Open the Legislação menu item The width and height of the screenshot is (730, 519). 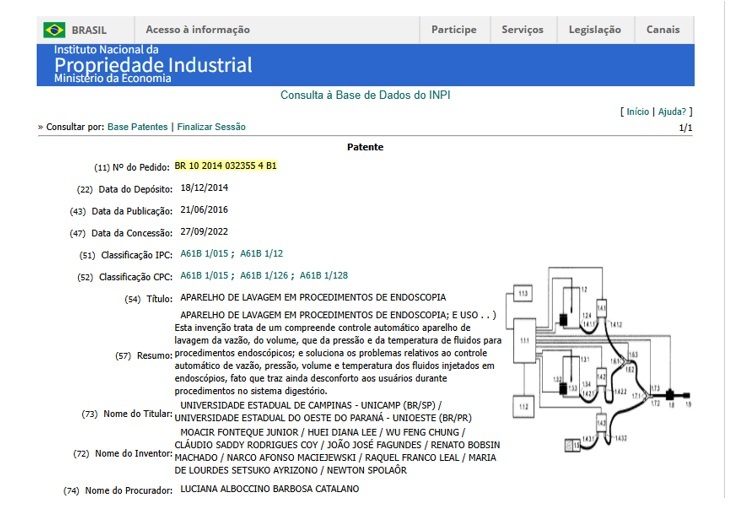click(595, 29)
